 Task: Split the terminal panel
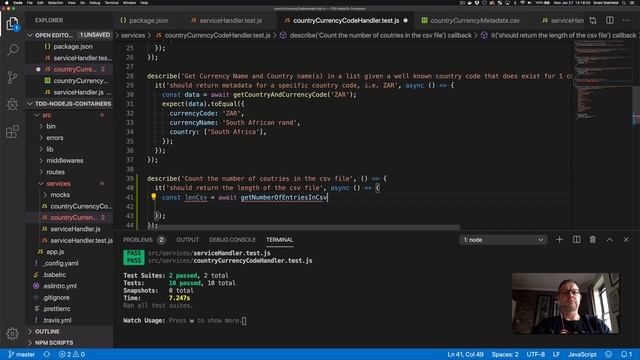tap(576, 240)
